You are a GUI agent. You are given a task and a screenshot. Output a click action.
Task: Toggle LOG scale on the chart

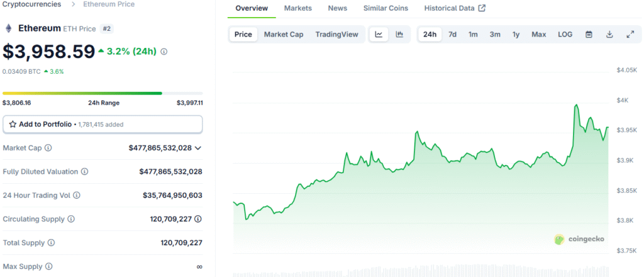[x=565, y=35]
